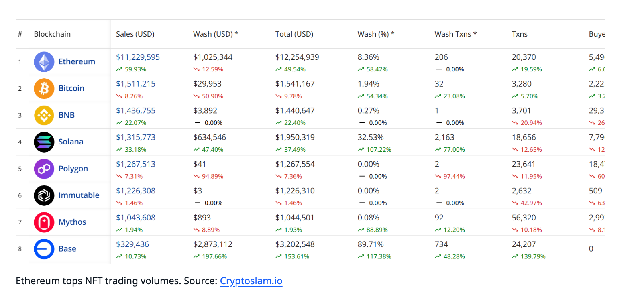
Task: Open the Ethereum blockchain link
Action: coord(77,61)
